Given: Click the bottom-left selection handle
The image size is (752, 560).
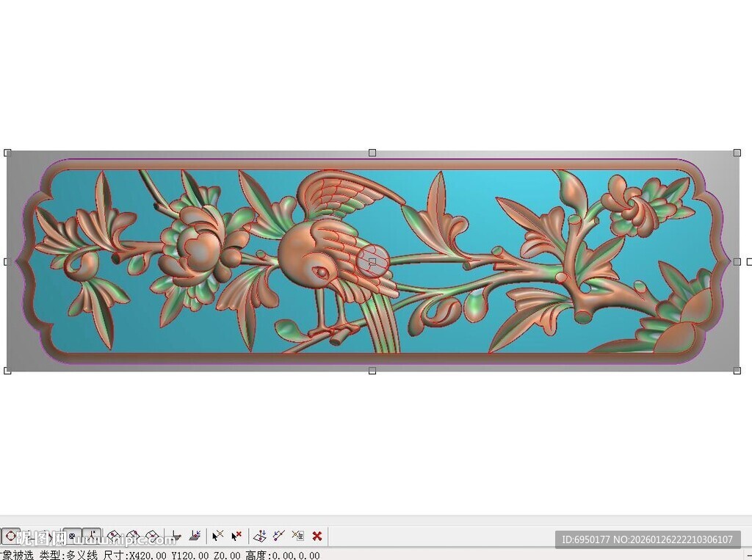Looking at the screenshot, I should point(7,371).
